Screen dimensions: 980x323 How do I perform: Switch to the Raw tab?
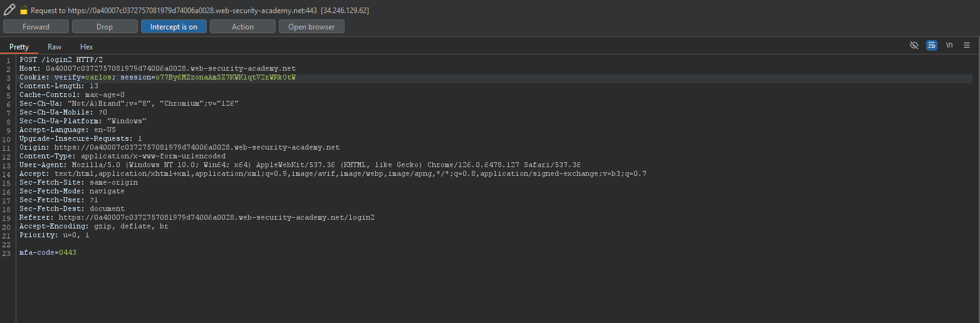(x=55, y=47)
